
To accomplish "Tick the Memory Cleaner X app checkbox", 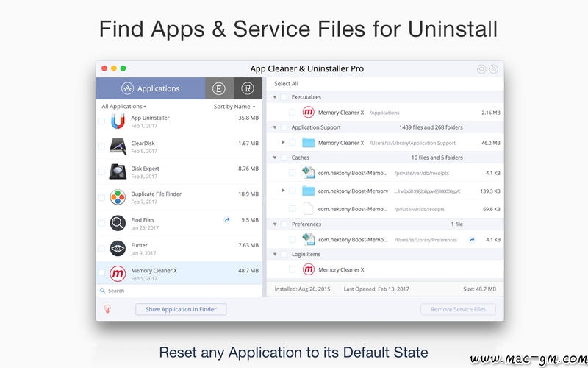I will 101,273.
